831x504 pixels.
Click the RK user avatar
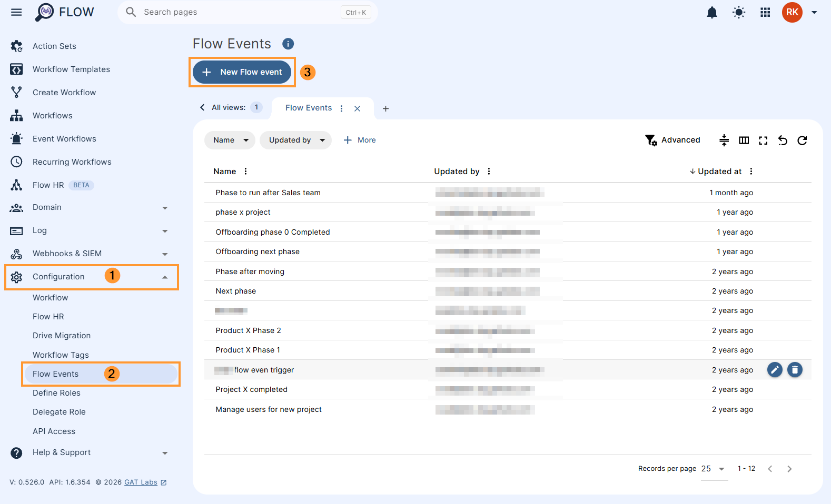tap(792, 12)
